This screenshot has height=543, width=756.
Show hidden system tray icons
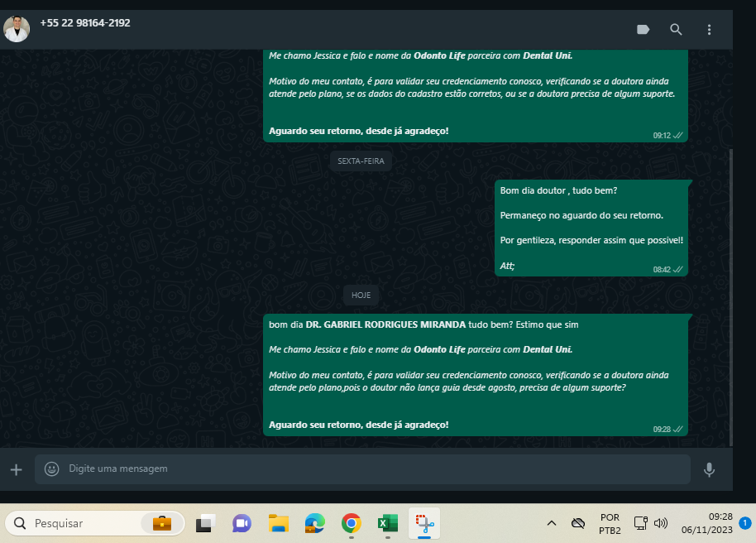point(552,523)
